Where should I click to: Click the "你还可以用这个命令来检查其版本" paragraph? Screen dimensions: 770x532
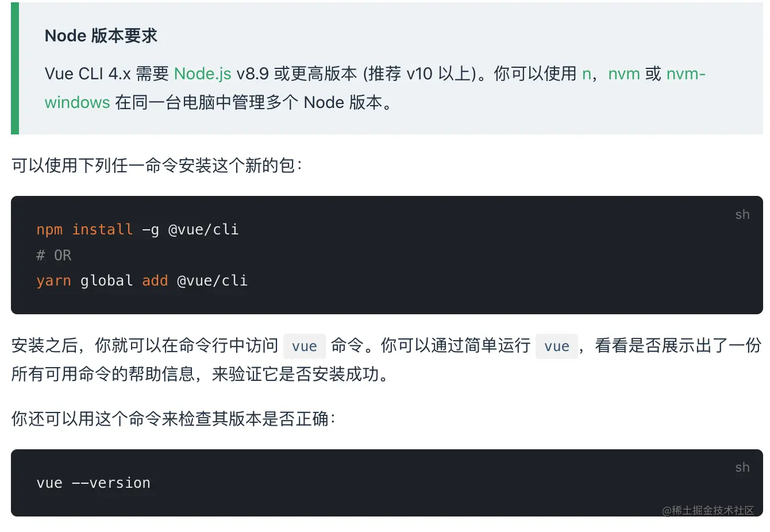point(172,419)
